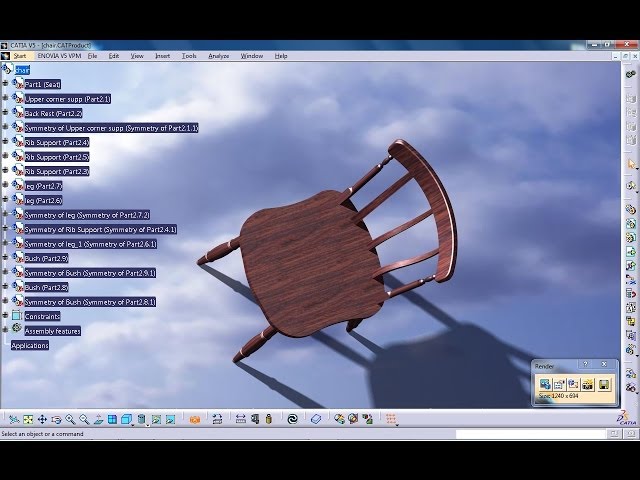
Task: Click the power input field in status bar
Action: point(529,434)
